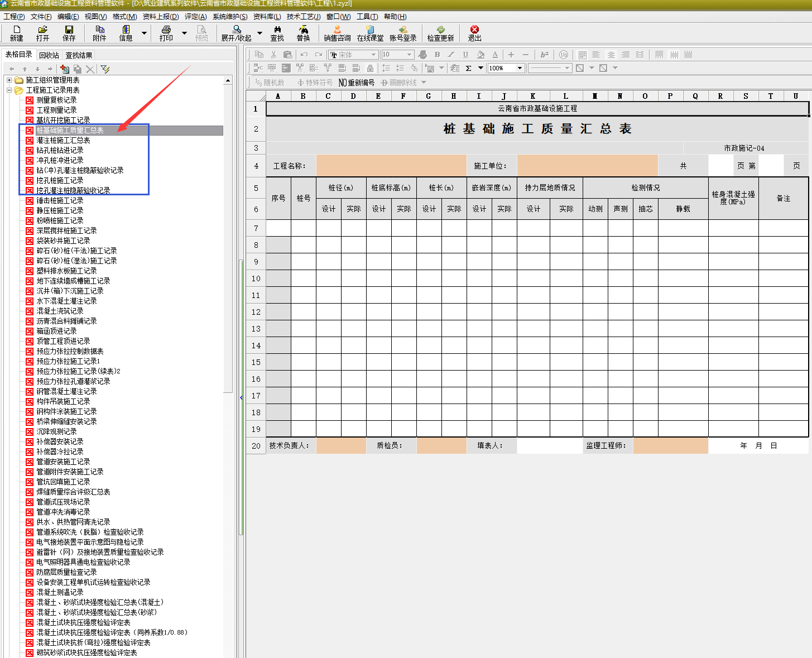
Task: Open dropdown arrow next to 信息
Action: [x=144, y=33]
